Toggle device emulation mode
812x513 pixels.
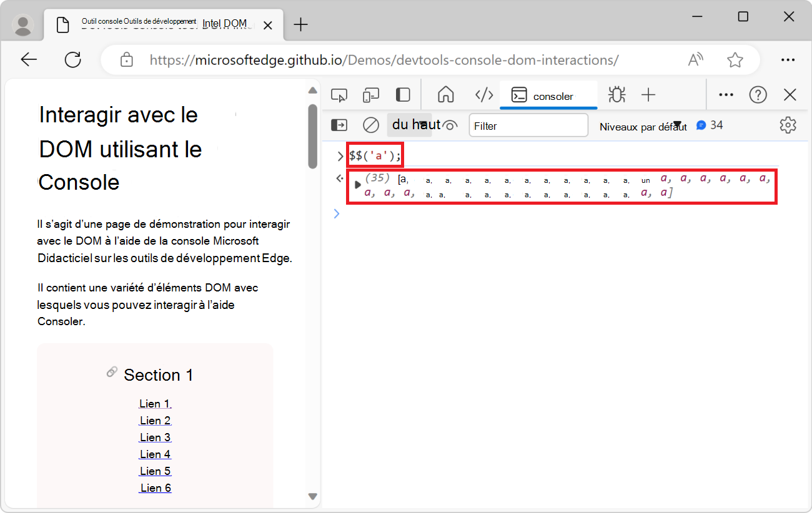point(370,94)
